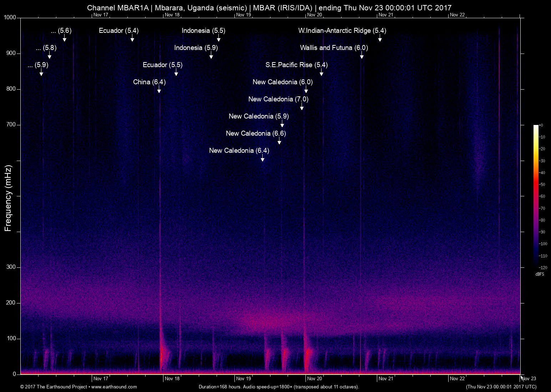
Task: Click the dBFS color scale bar
Action: pos(536,196)
